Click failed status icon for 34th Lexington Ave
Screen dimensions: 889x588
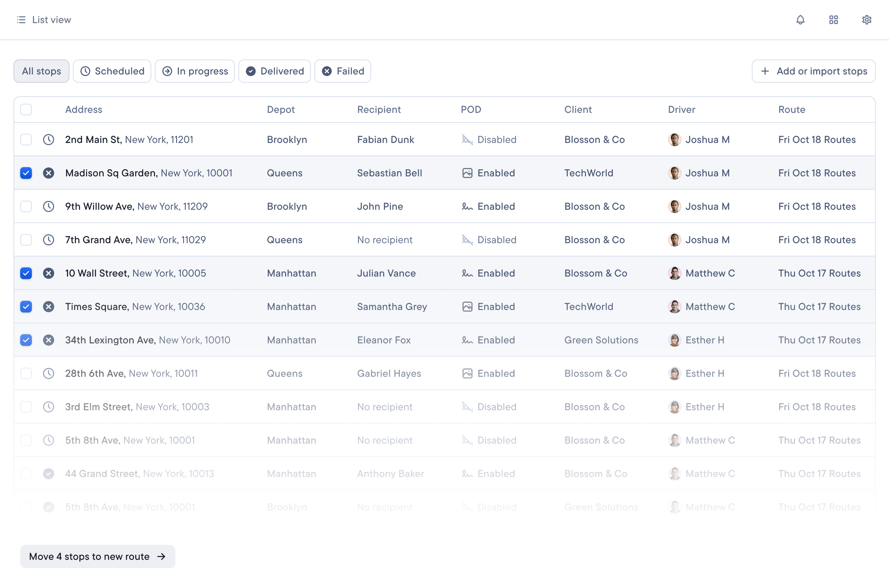(48, 340)
